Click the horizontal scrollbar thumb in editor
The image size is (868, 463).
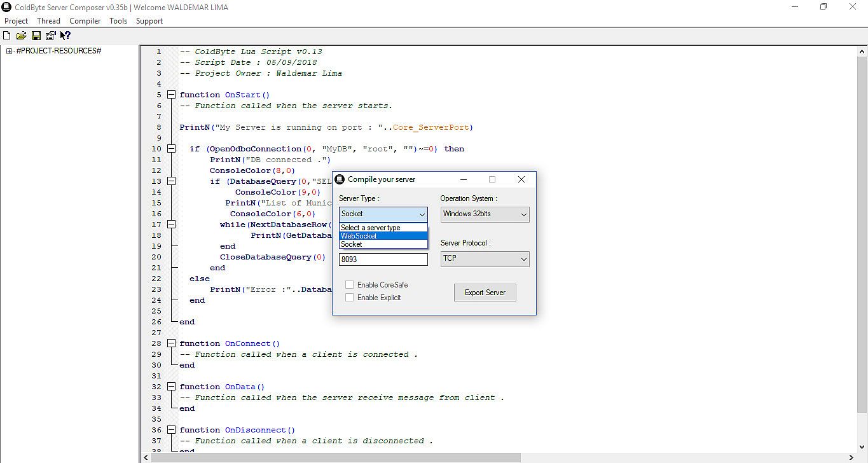pyautogui.click(x=336, y=457)
